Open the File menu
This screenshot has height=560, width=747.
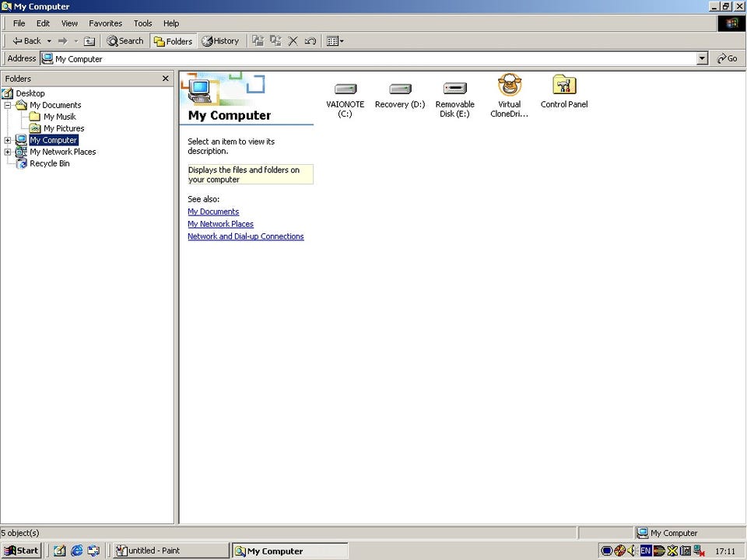[x=19, y=23]
